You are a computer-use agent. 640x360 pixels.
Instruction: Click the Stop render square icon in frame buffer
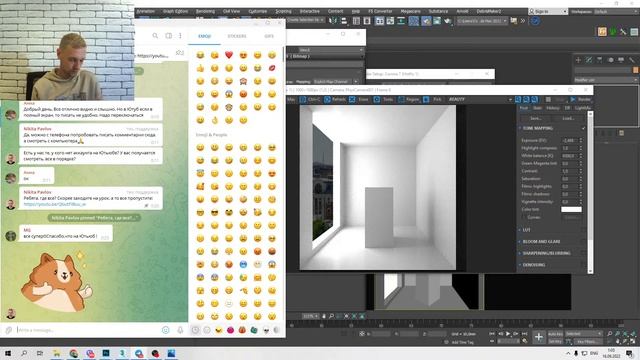(548, 99)
